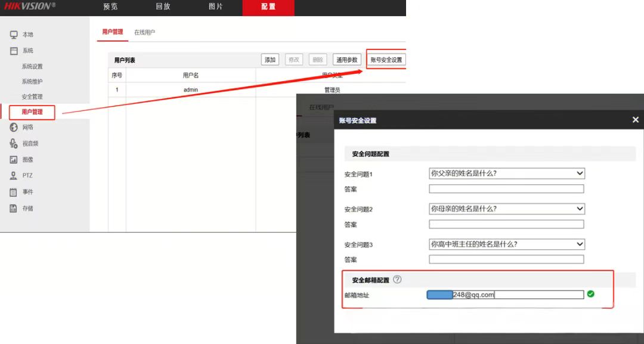Collapse 系统 in the sidebar
The image size is (644, 344).
(28, 51)
